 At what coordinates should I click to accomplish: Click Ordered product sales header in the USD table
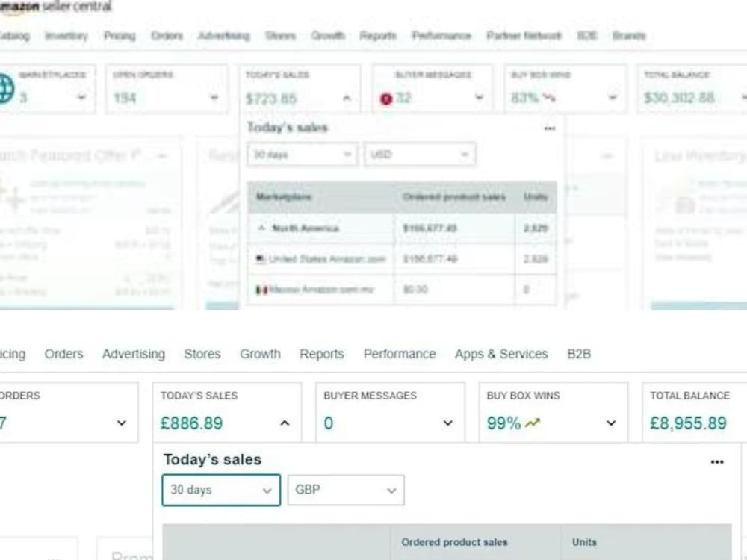pyautogui.click(x=453, y=196)
